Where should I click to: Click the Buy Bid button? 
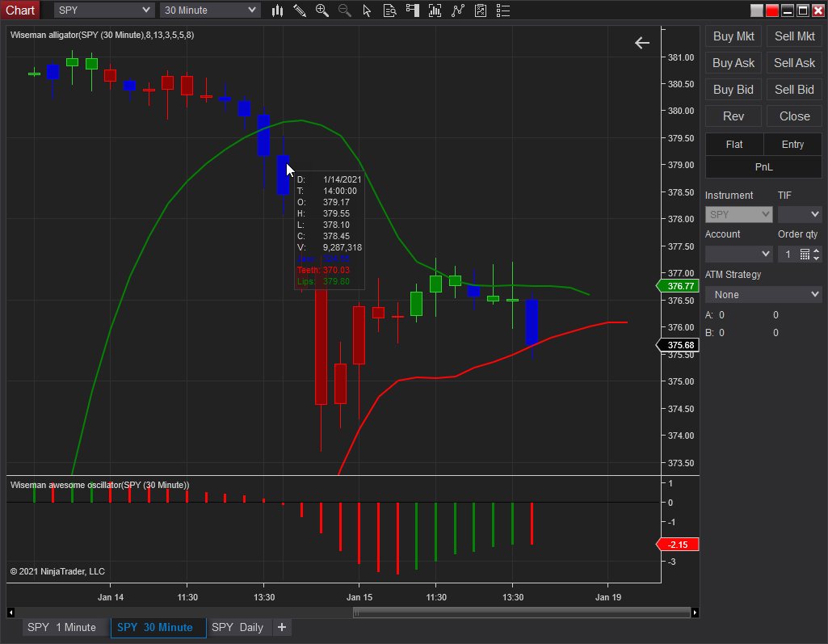tap(733, 90)
